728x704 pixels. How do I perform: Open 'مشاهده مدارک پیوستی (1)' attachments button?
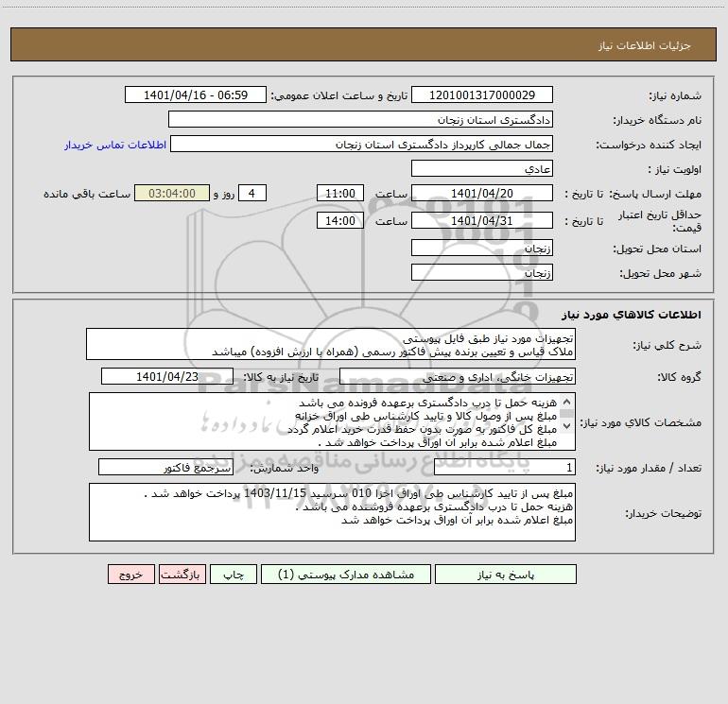coord(346,575)
